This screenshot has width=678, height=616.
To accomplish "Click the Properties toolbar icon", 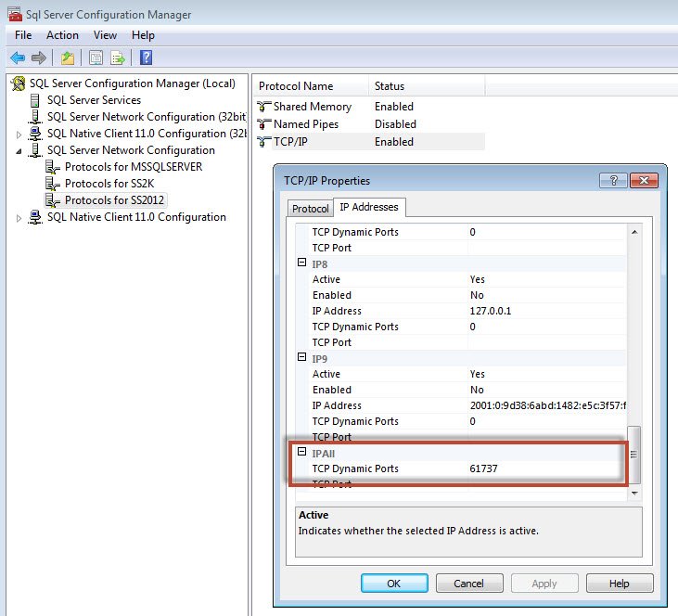I will 96,58.
